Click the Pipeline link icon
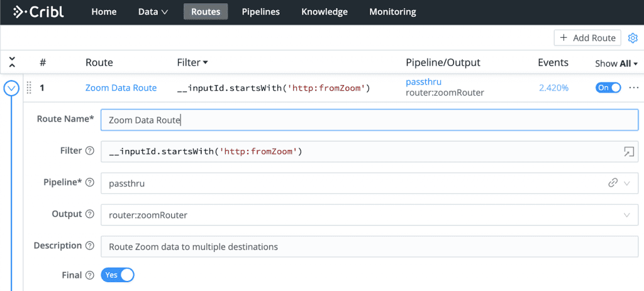 click(x=613, y=183)
